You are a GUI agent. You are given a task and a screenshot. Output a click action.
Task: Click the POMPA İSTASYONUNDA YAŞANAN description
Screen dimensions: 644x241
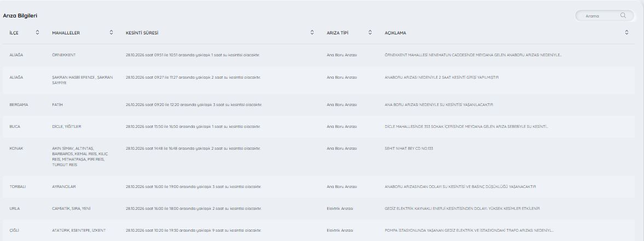click(x=469, y=231)
